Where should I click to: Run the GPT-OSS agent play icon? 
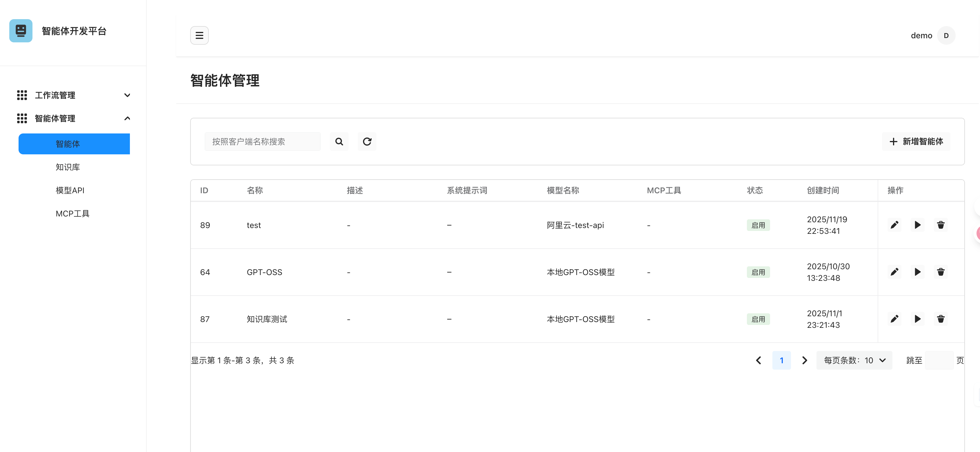point(917,272)
